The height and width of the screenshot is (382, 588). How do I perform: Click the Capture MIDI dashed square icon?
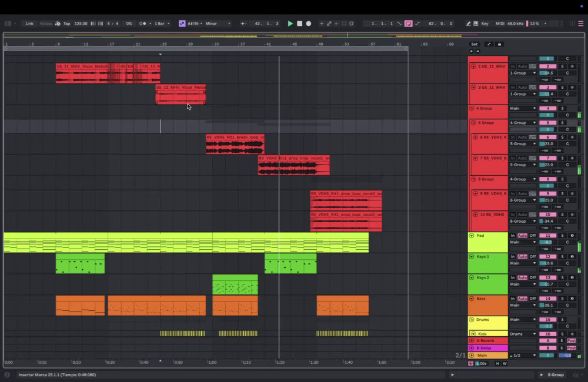(344, 24)
